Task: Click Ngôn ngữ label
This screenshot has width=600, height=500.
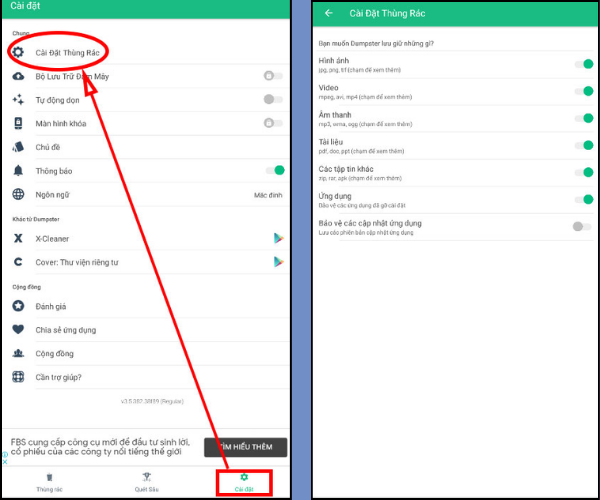Action: click(x=52, y=195)
